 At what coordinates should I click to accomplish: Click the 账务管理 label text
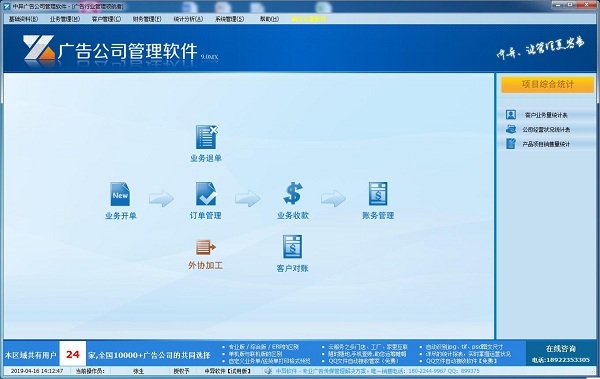378,216
